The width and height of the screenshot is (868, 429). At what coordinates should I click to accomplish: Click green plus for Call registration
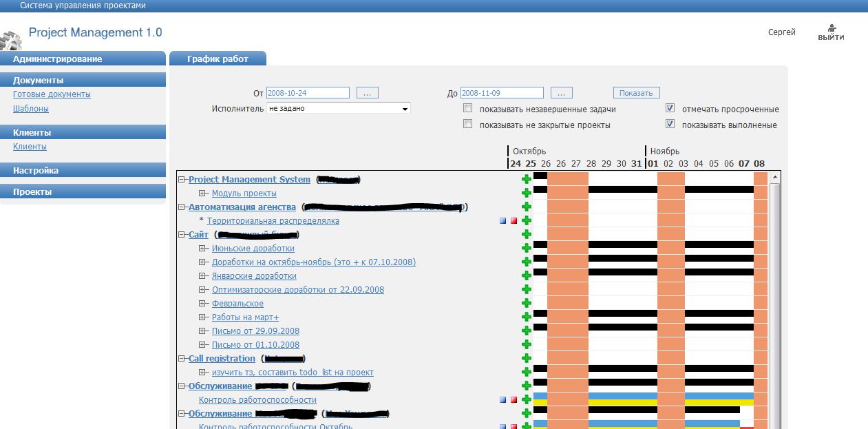tap(527, 358)
